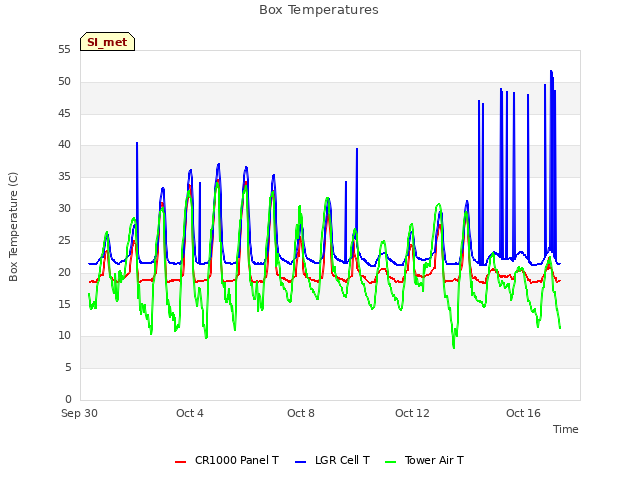This screenshot has width=640, height=480.
Task: Click the Box Temperatures chart title
Action: 319,10
